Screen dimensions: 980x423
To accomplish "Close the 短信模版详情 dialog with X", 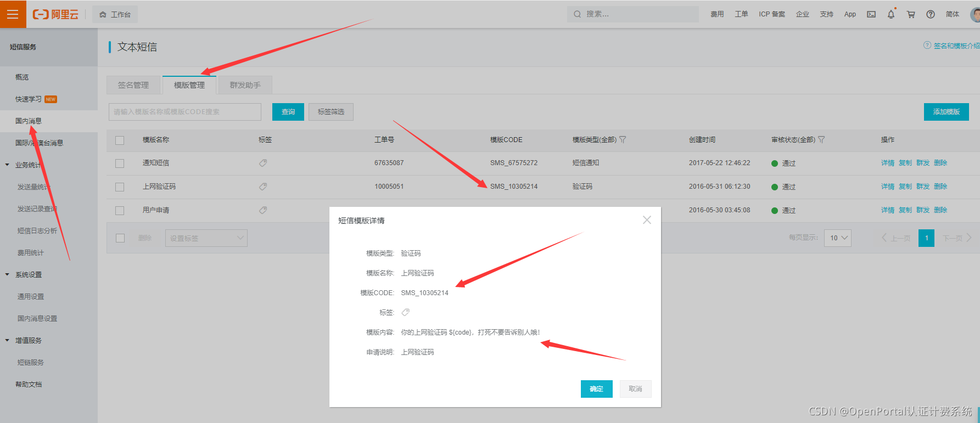I will coord(647,220).
